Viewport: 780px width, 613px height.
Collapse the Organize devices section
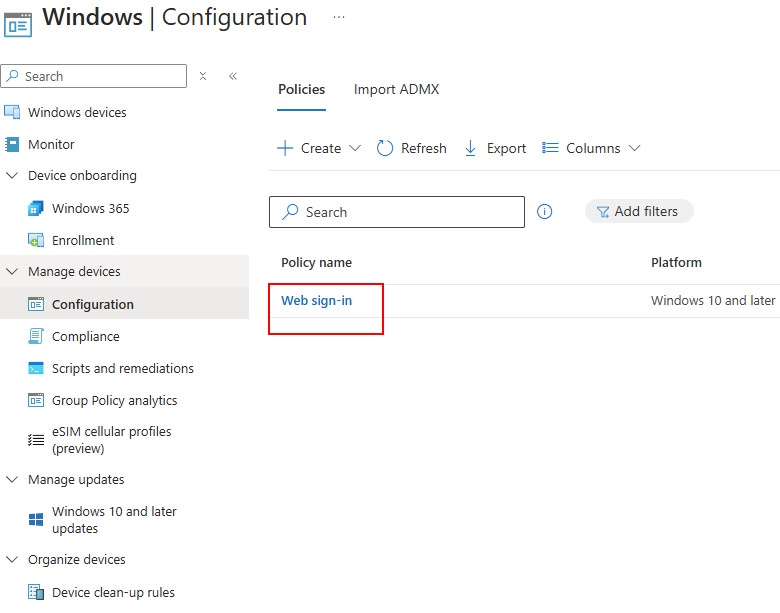click(12, 560)
